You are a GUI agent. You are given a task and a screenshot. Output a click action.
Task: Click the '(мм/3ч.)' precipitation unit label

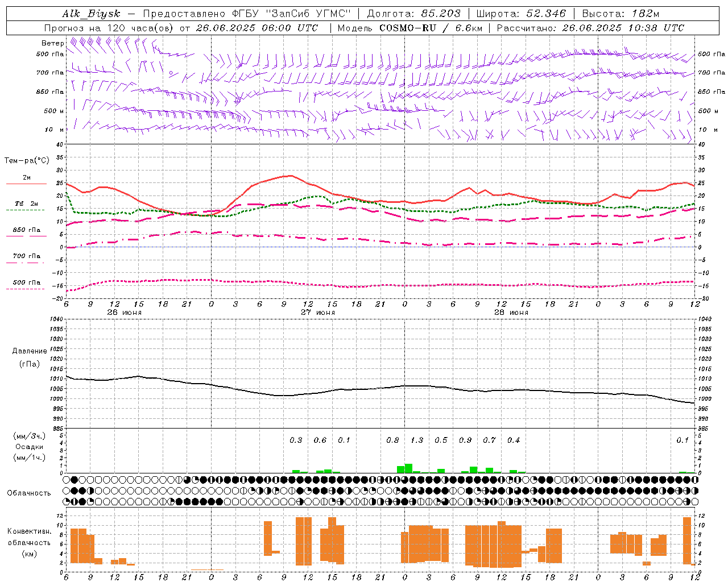[30, 436]
